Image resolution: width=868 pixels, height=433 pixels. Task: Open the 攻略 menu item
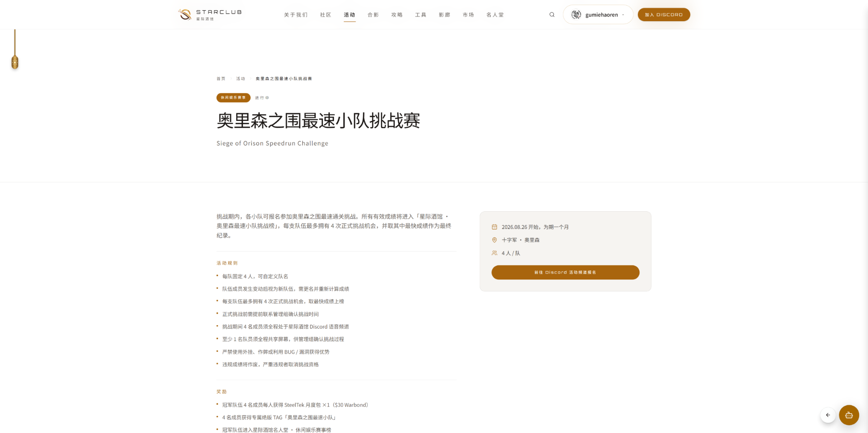pos(397,15)
